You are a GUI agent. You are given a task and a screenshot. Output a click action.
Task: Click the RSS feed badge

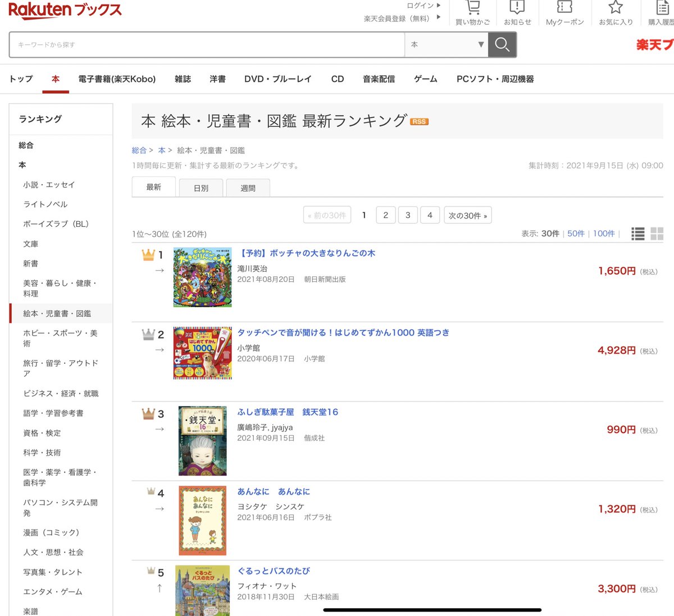tap(419, 121)
